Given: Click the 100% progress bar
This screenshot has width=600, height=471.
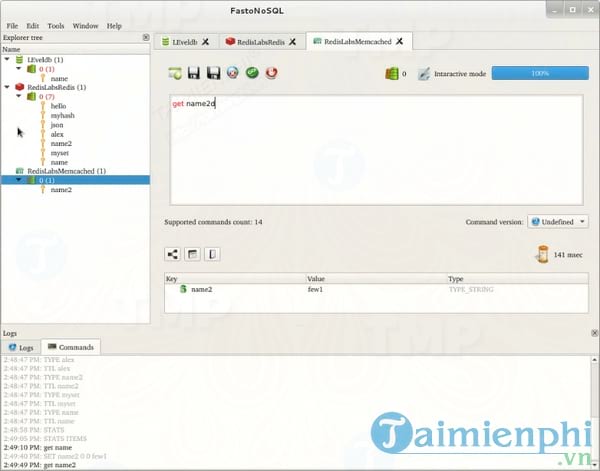Looking at the screenshot, I should coord(539,74).
